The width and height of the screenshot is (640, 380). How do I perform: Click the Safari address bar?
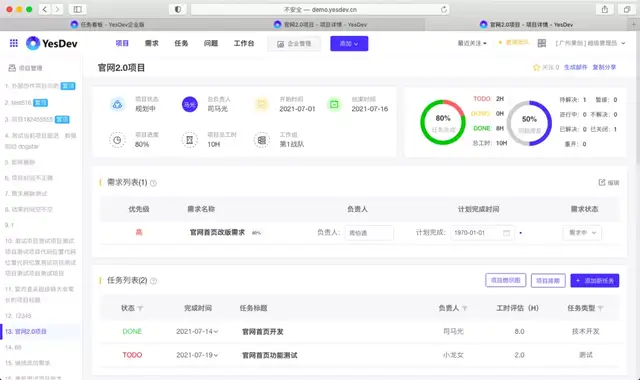320,9
